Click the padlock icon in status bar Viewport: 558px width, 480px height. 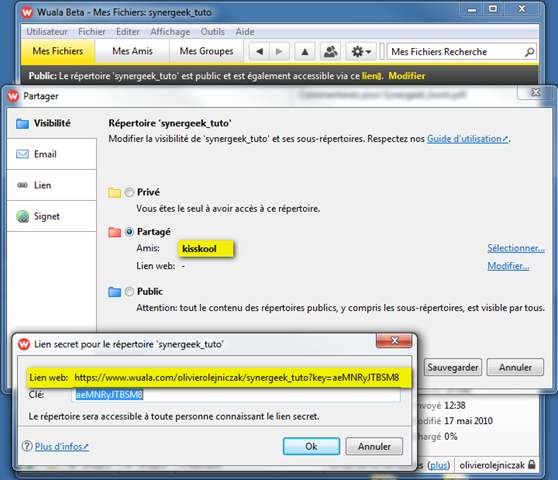531,464
